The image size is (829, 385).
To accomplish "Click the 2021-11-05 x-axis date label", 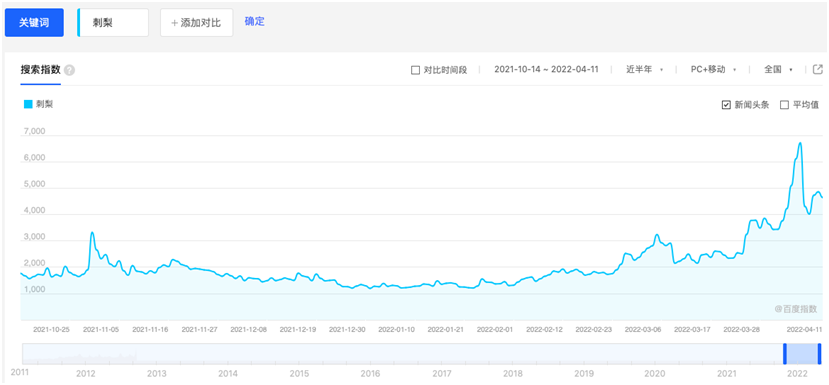I will 100,329.
